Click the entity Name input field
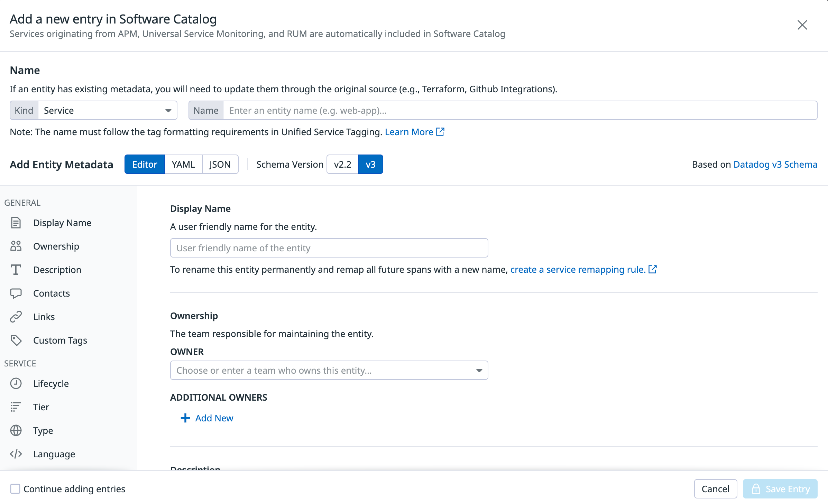 519,110
